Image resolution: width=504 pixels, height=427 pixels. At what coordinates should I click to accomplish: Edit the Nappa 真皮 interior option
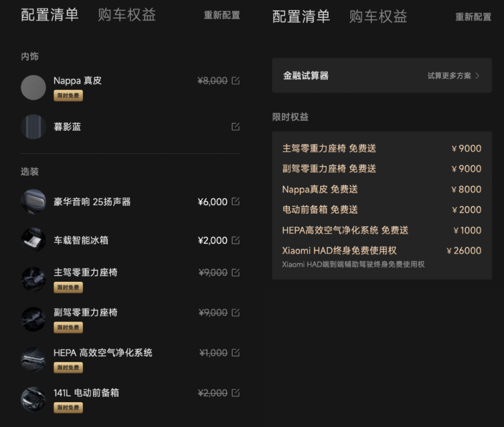tap(235, 81)
